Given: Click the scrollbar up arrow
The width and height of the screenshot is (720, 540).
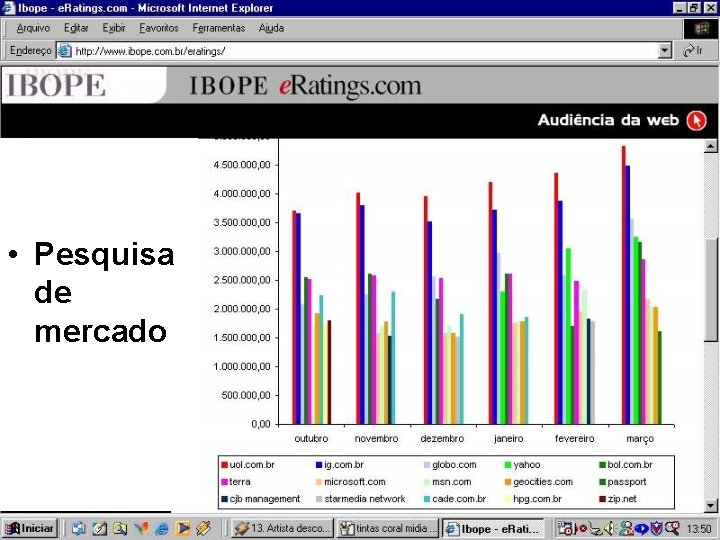Looking at the screenshot, I should pos(710,146).
